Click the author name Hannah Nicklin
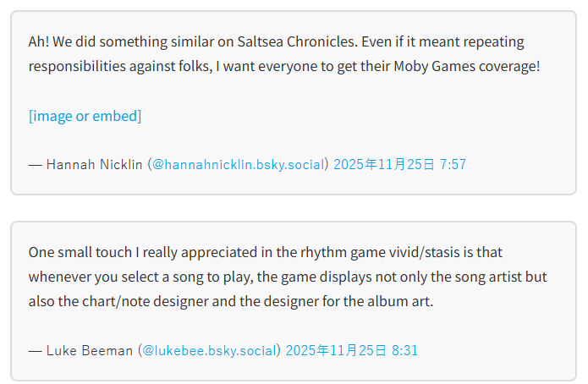Screen dimensions: 588x384 coord(94,164)
